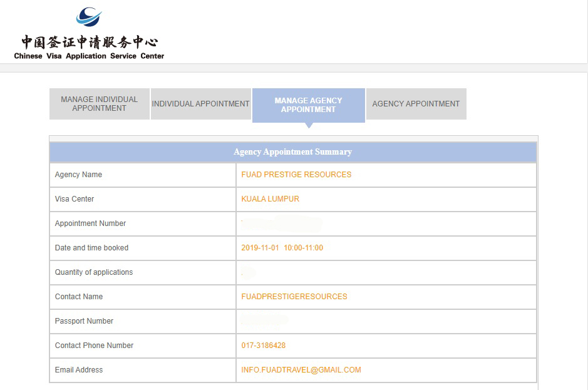Click the phone number 017-3186428
588x390 pixels.
pos(263,346)
